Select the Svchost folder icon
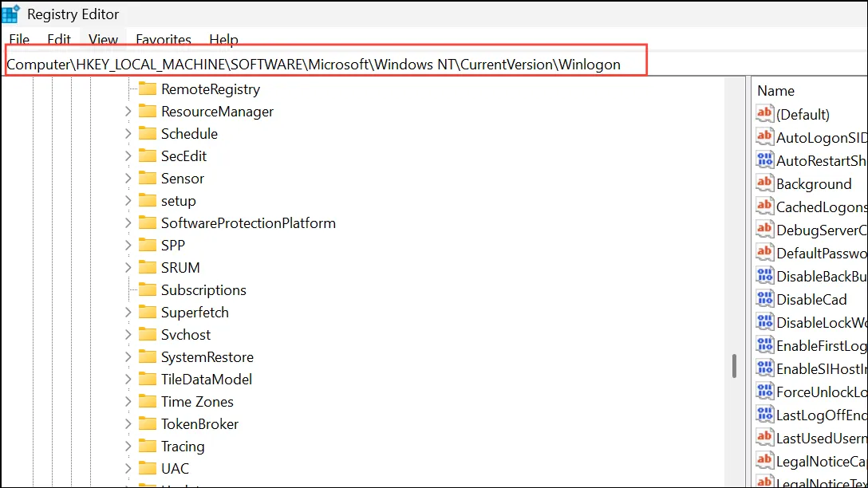This screenshot has width=868, height=488. pos(148,334)
